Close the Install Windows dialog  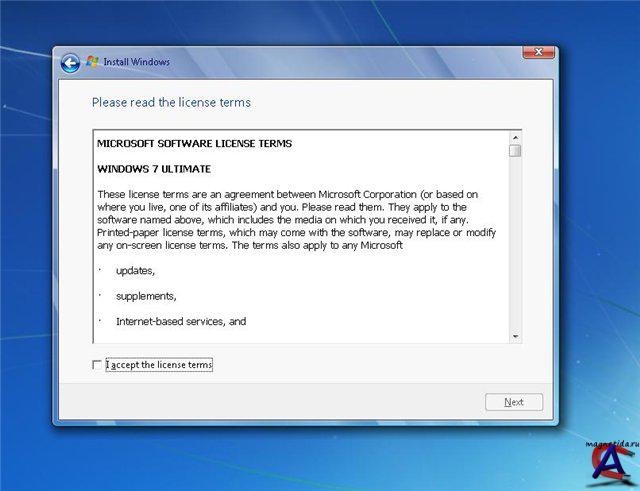[x=538, y=51]
